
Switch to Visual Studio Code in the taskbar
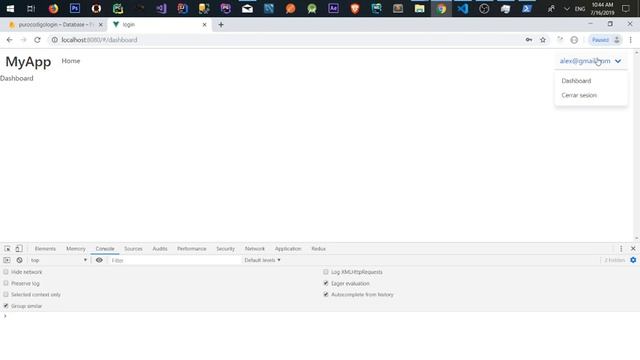462,9
